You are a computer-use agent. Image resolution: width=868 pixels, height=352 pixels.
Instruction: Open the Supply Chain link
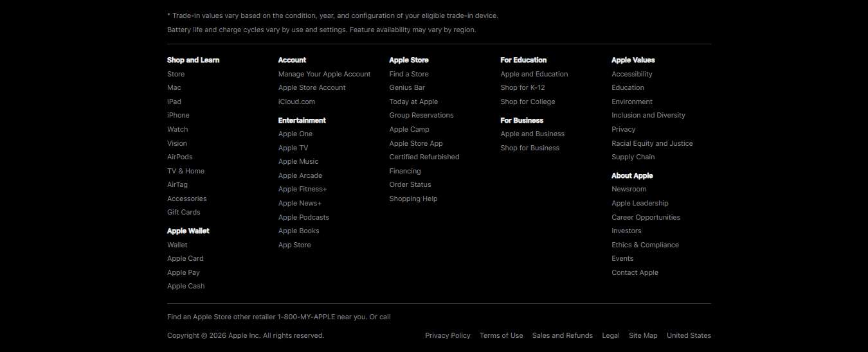633,157
